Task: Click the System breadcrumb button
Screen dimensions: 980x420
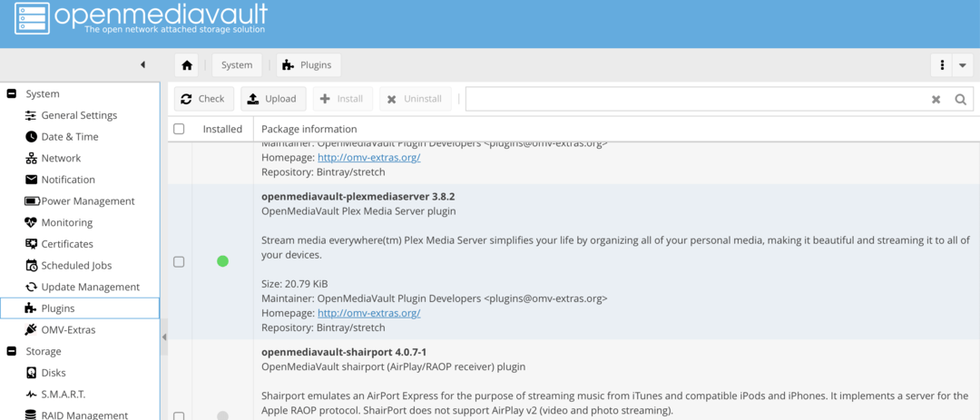Action: coord(237,65)
